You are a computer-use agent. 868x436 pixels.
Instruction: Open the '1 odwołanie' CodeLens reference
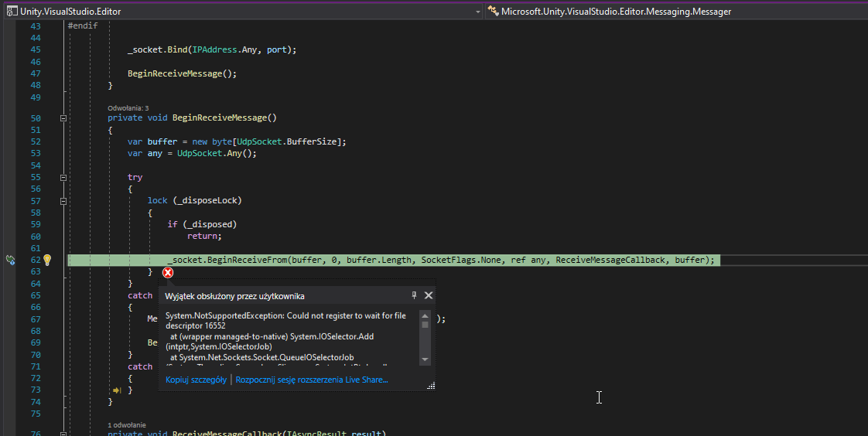[127, 425]
